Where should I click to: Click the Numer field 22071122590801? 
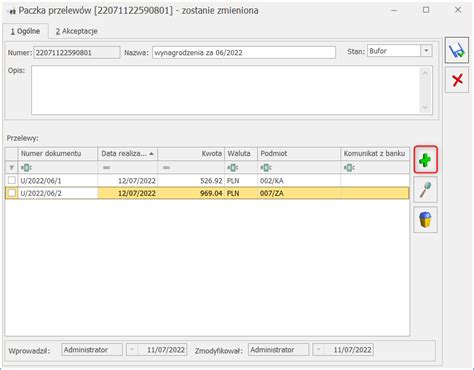click(77, 53)
